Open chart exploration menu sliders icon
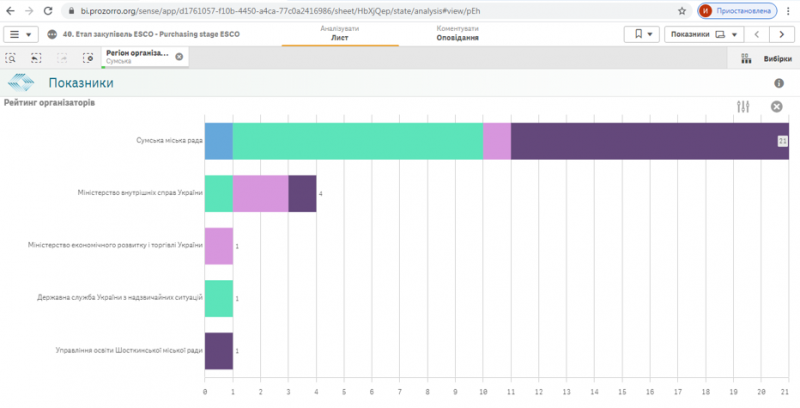Image resolution: width=800 pixels, height=408 pixels. pos(743,107)
